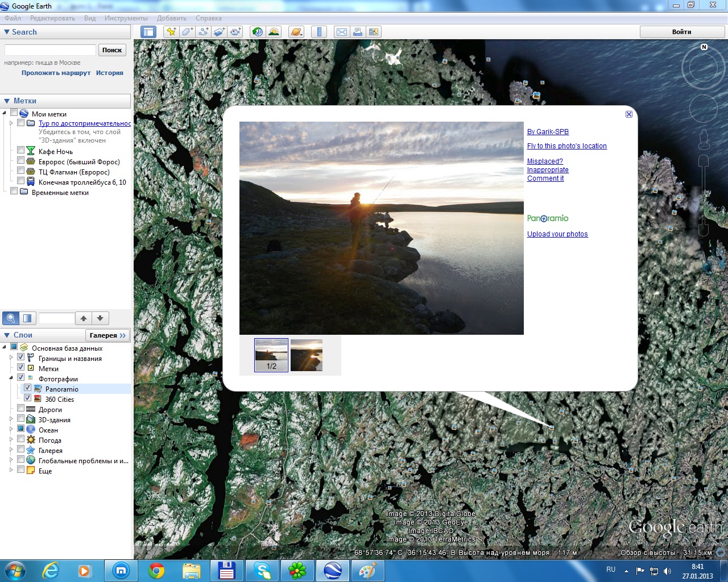Screen dimensions: 728x582
Task: Close the photo balloon popup
Action: click(629, 114)
